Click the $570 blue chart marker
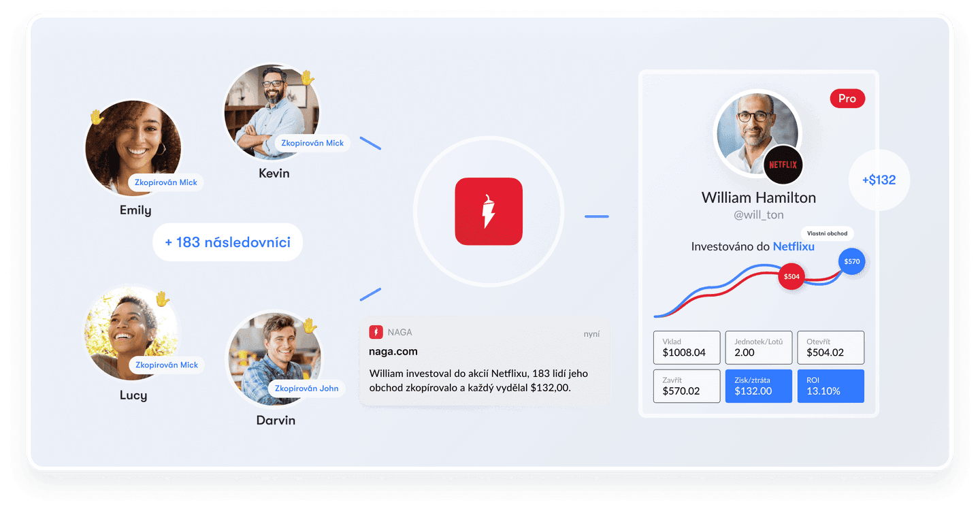Screen dimensions: 980x511 click(852, 261)
